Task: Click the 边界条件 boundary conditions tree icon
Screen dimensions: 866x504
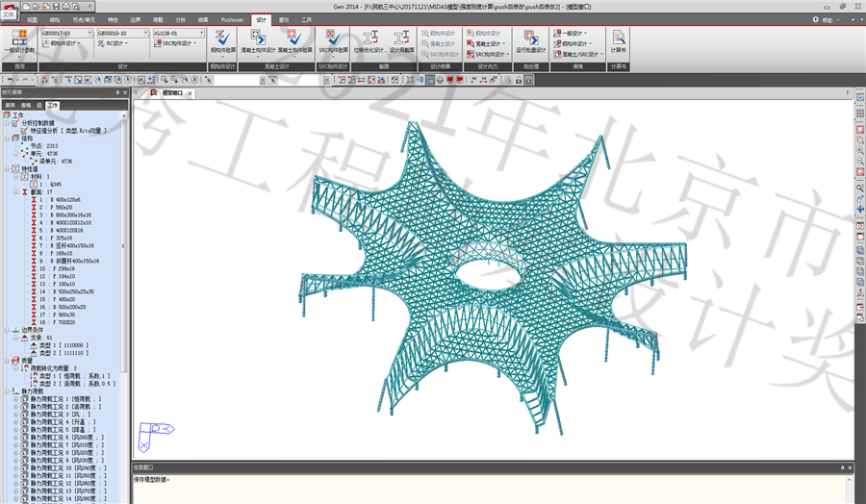Action: tap(15, 330)
